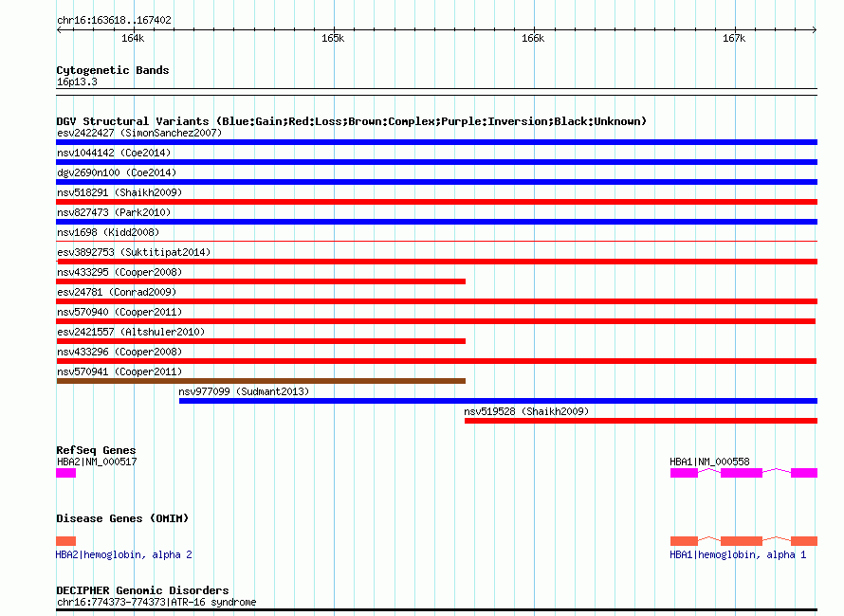Click the nsv519528 (Shaikh2009) label

(x=526, y=411)
